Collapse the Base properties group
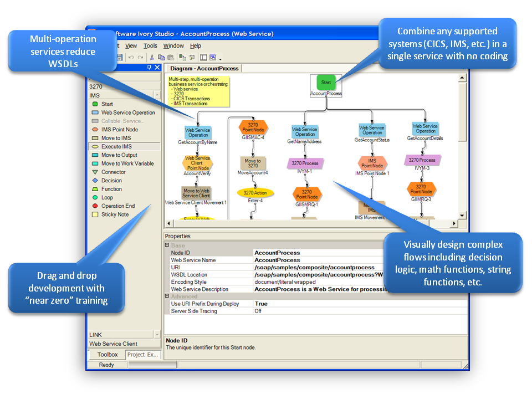The width and height of the screenshot is (532, 399). [167, 245]
